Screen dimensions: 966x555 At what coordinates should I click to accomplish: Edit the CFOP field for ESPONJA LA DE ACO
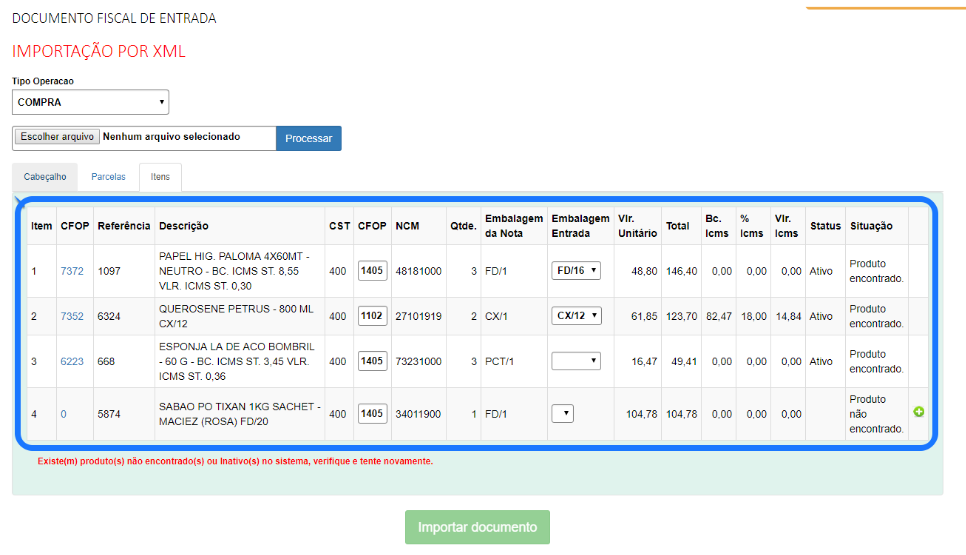click(x=372, y=361)
